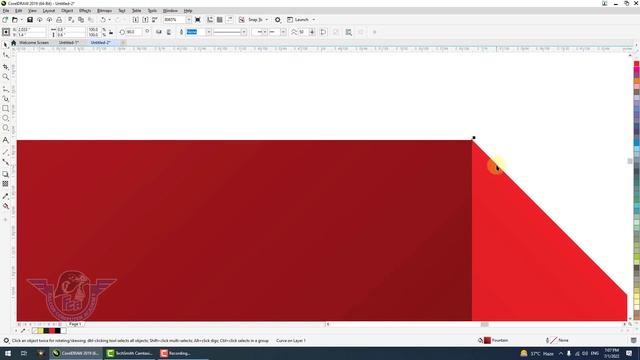Select the Parallel Dimension tool
Viewport: 640px width, 360px height.
[6, 152]
